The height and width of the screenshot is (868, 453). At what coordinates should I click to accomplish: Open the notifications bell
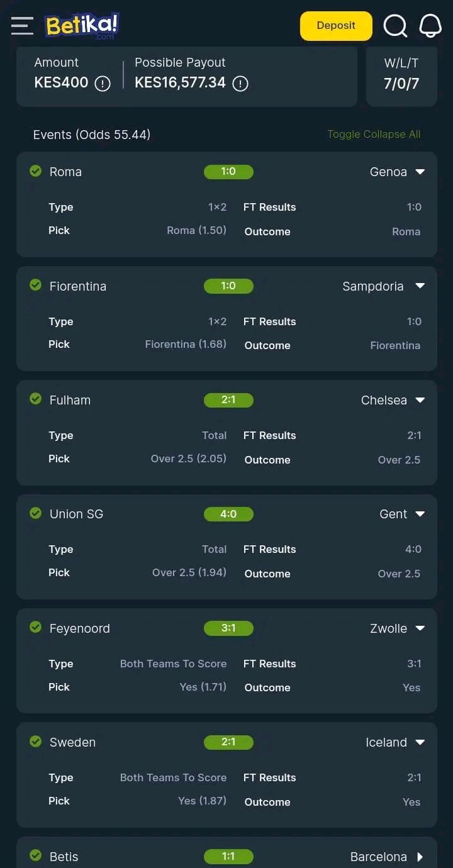tap(430, 26)
